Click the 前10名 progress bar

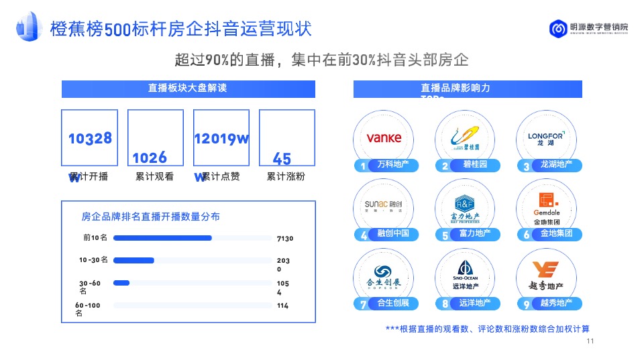point(193,238)
